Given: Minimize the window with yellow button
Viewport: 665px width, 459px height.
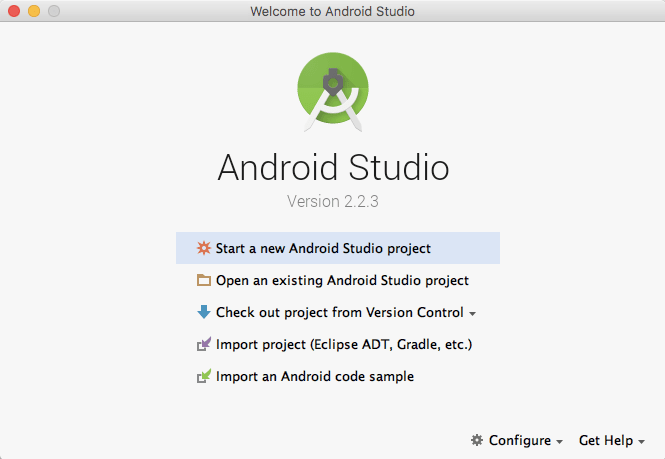Looking at the screenshot, I should 34,11.
